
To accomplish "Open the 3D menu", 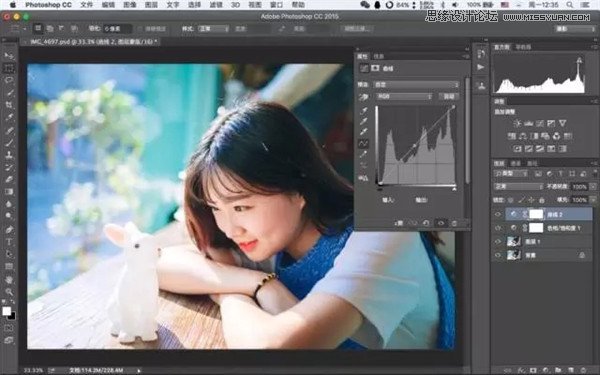I will [235, 5].
